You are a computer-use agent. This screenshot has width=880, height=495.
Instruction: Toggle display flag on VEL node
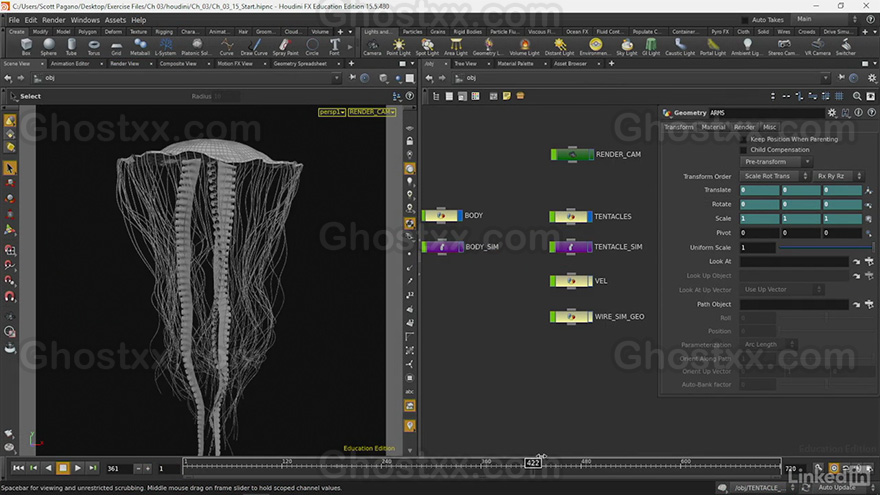coord(590,281)
